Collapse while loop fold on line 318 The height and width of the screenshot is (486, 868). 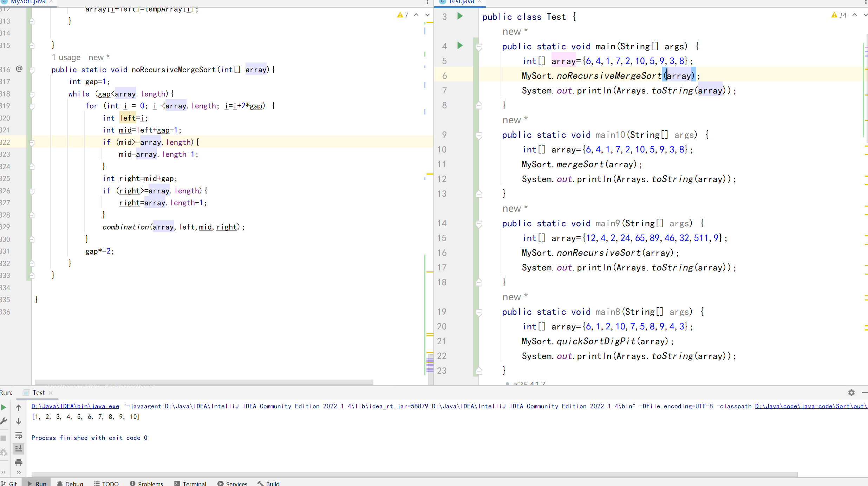(x=32, y=94)
